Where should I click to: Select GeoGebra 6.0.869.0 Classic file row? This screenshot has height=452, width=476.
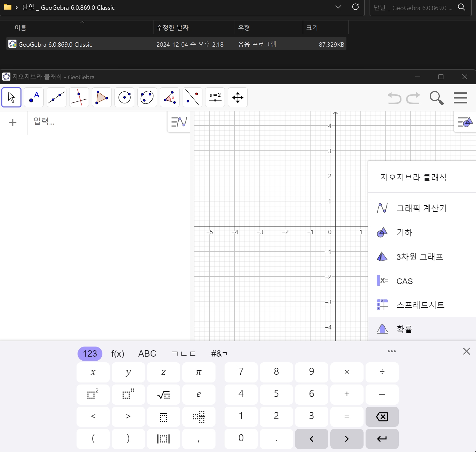pyautogui.click(x=176, y=44)
